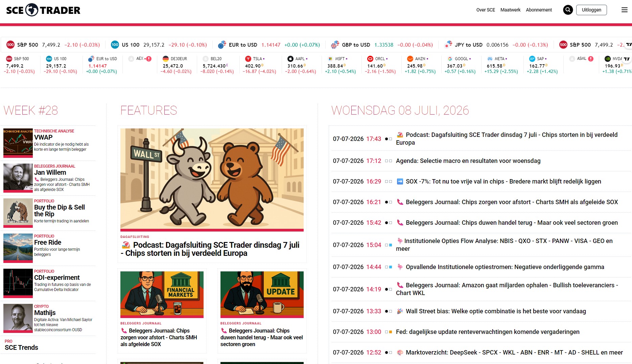Screen dimensions: 632x364
Task: Open the search icon in header
Action: pos(568,10)
